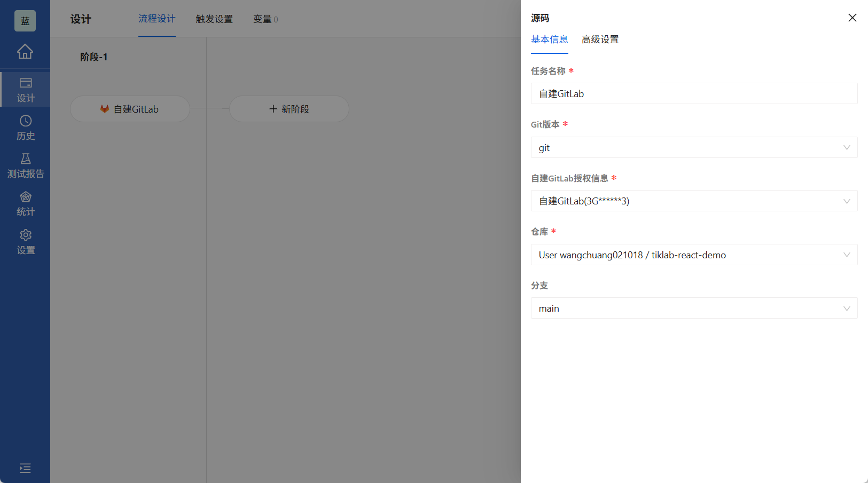Click the 任务名称 input field
This screenshot has width=868, height=483.
point(694,93)
